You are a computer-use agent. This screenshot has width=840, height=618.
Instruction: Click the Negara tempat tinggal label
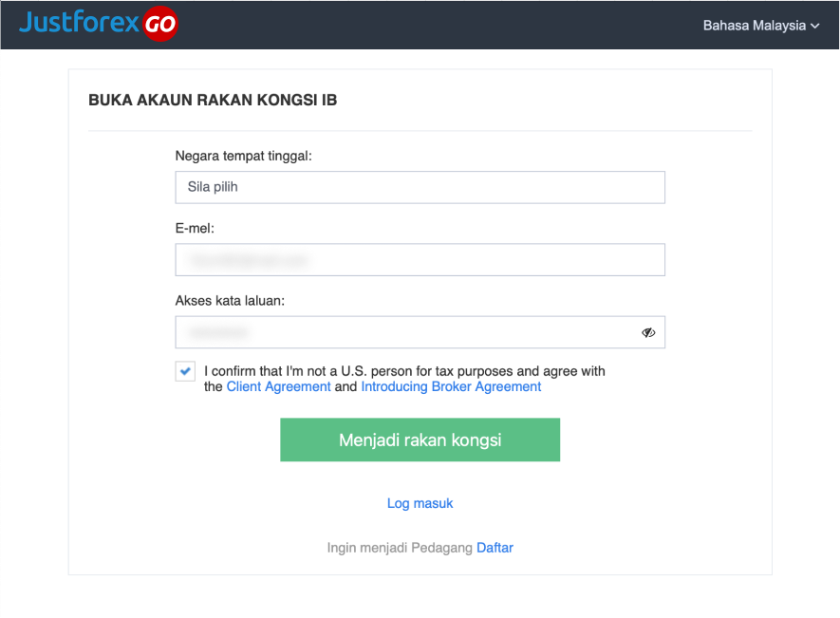point(243,156)
